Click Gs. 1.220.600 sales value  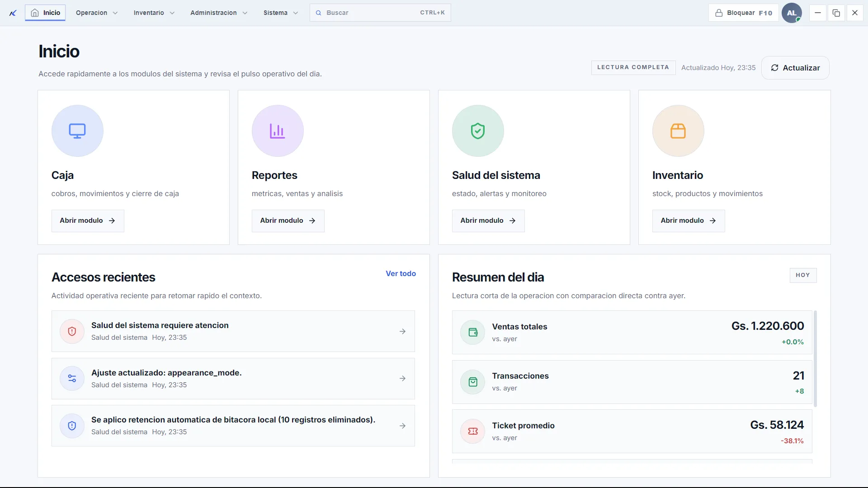[767, 326]
